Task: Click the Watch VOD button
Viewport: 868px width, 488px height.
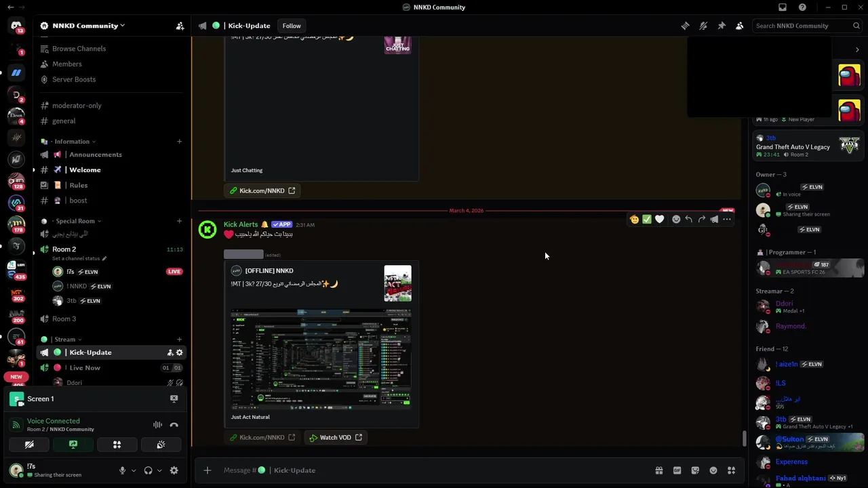Action: (336, 438)
